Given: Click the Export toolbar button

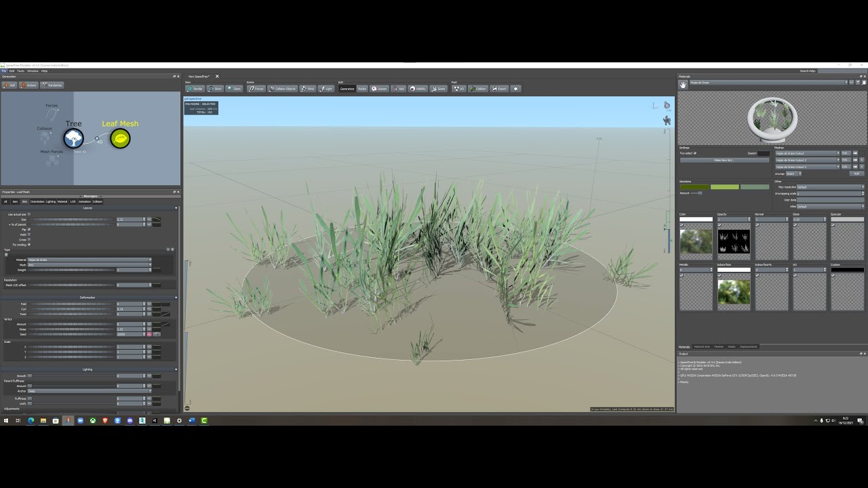Looking at the screenshot, I should click(x=500, y=88).
